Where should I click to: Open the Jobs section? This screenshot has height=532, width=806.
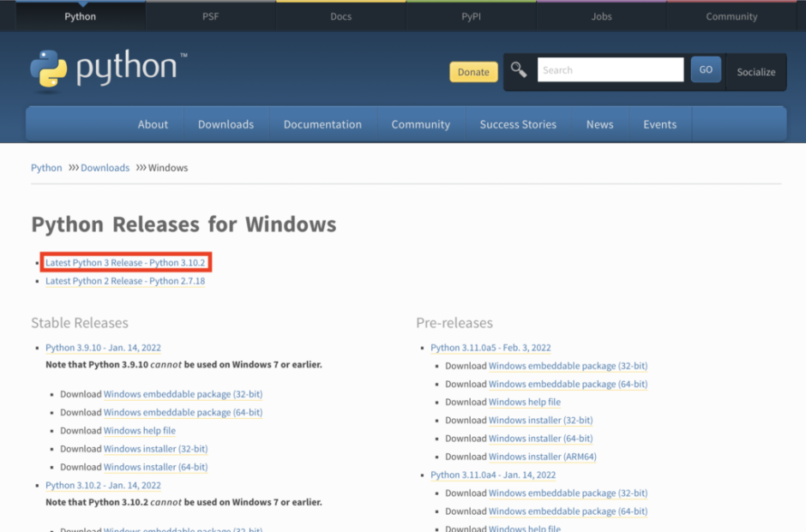click(601, 15)
